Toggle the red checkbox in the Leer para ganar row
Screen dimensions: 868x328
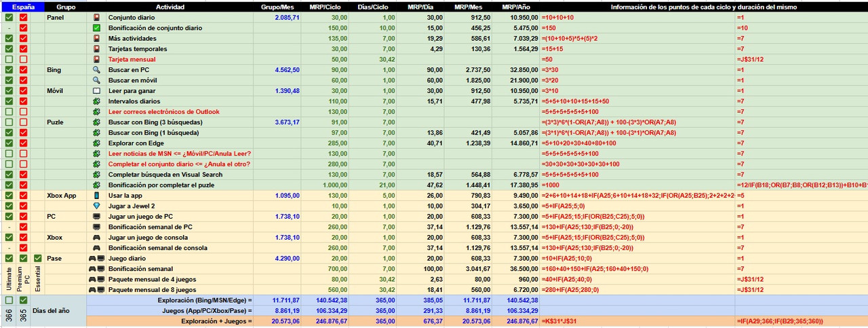coord(24,91)
